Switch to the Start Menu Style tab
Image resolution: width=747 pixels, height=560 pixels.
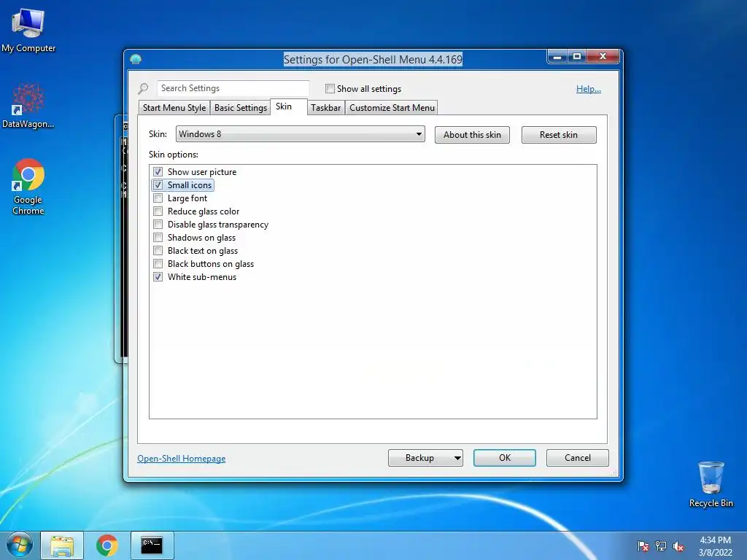174,108
